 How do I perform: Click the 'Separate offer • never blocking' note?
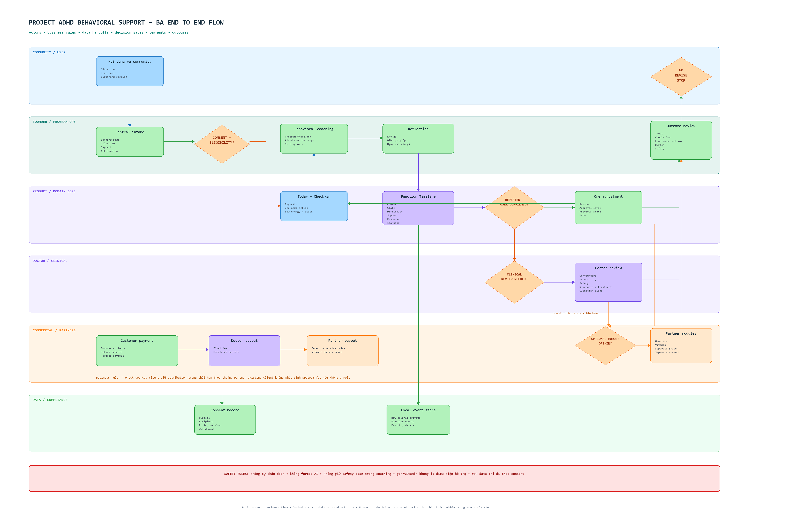575,313
